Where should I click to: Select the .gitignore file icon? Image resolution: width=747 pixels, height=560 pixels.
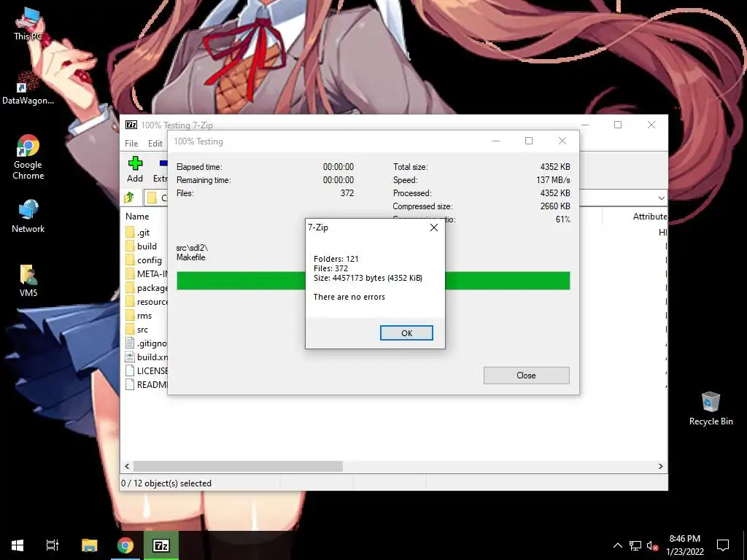tap(130, 343)
